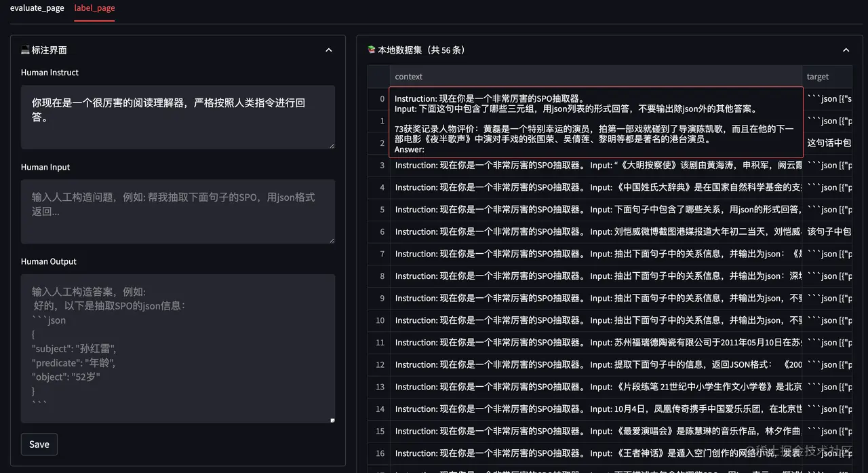Click the 标注界面 panel title

point(49,50)
